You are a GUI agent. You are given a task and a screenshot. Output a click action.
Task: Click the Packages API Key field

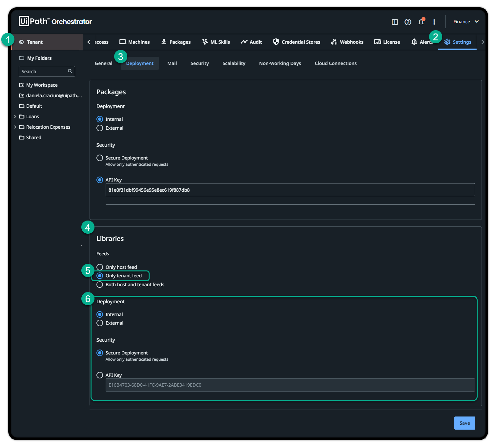(x=290, y=190)
